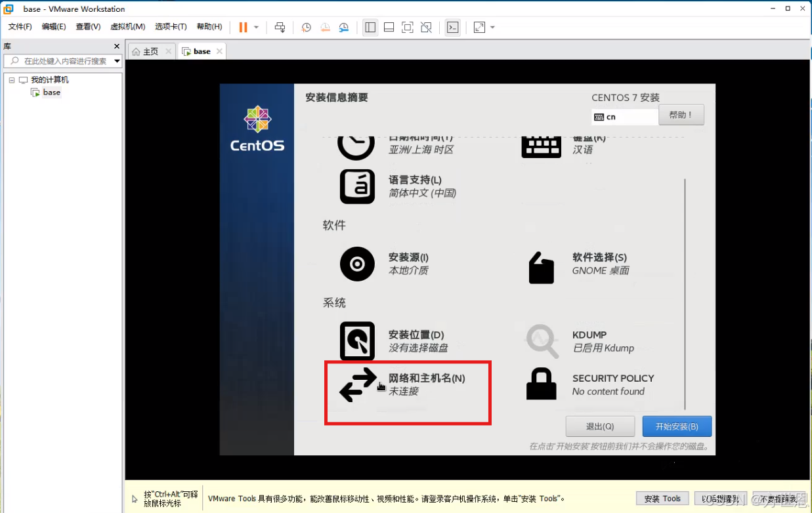Click 退出(Q) to quit the installer

point(600,426)
